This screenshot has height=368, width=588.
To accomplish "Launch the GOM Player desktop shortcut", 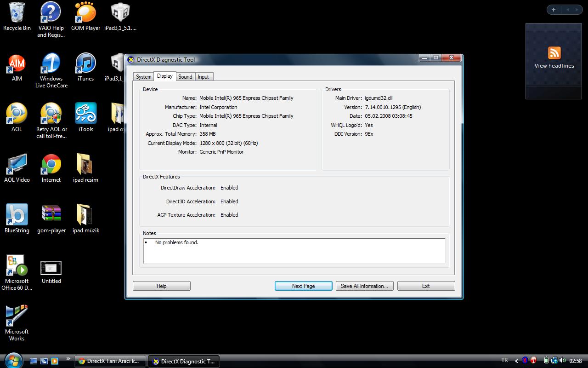I will point(85,17).
